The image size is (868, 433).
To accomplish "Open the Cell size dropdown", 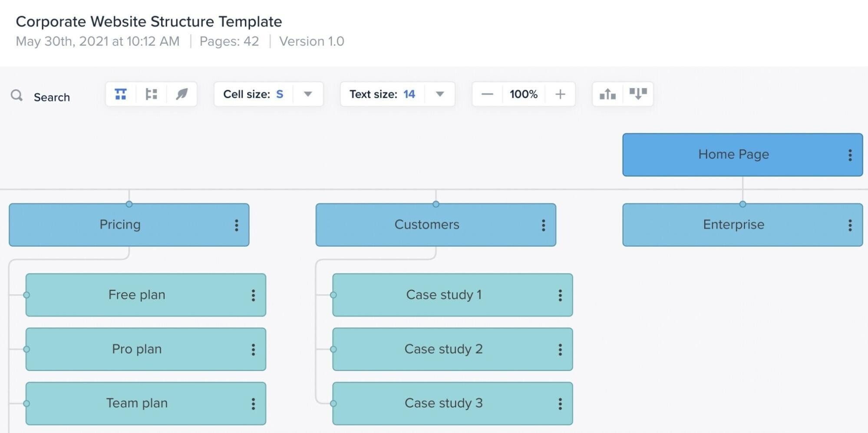I will click(308, 94).
